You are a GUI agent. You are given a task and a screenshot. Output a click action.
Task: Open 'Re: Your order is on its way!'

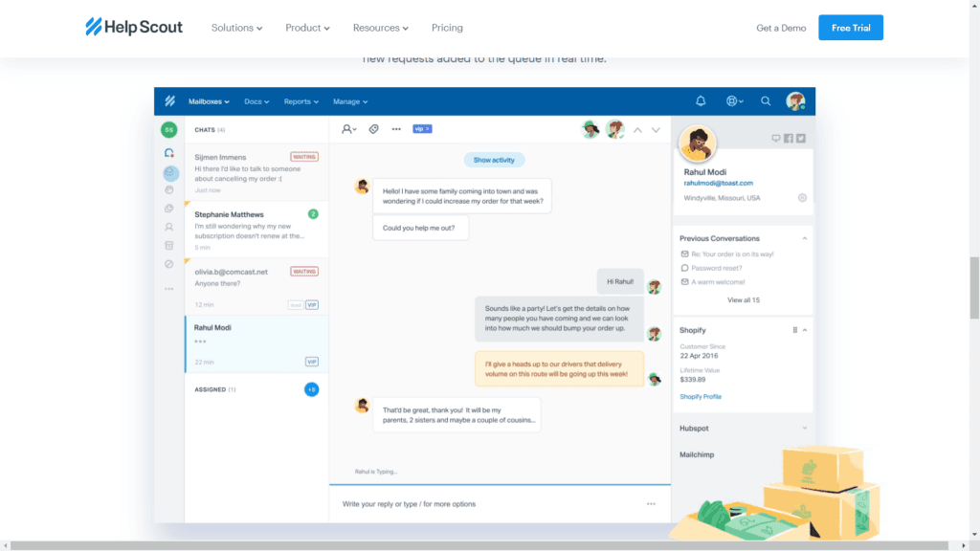coord(732,254)
